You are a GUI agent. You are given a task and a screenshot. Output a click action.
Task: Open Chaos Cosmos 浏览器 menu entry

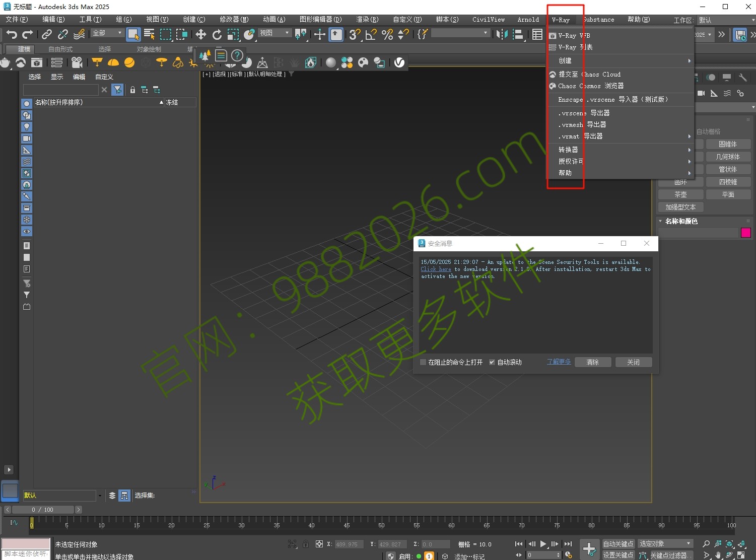tap(621, 86)
